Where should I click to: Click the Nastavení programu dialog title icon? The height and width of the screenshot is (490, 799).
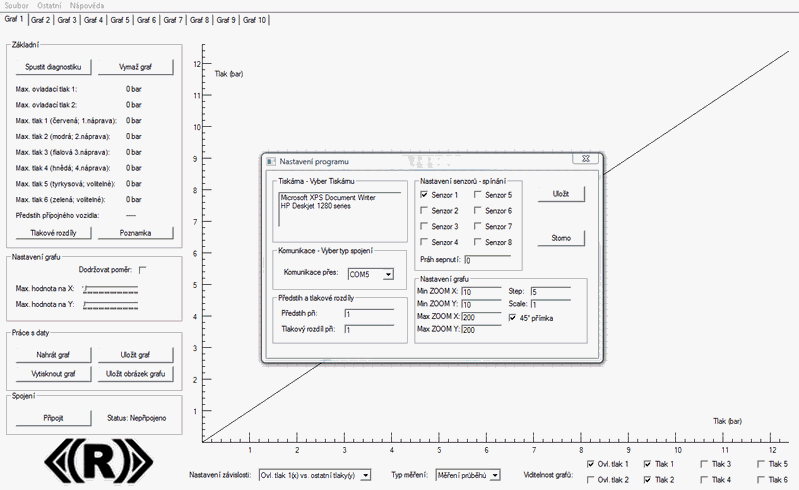tap(270, 161)
